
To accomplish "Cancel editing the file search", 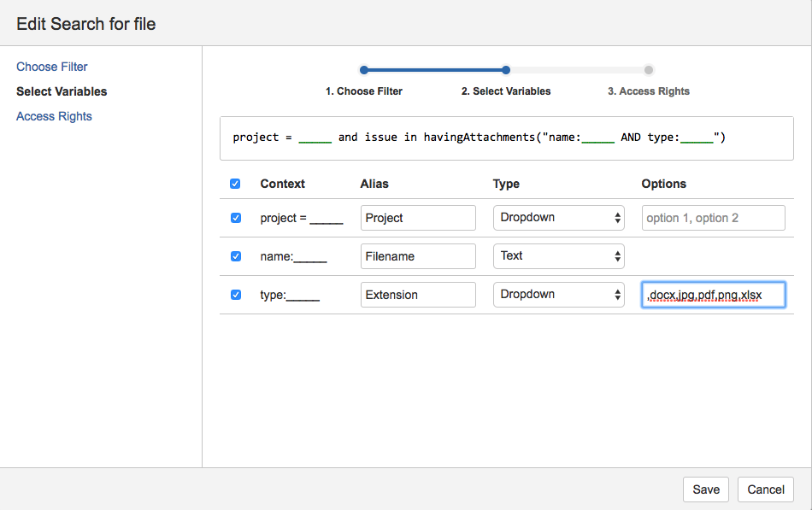I will coord(765,489).
